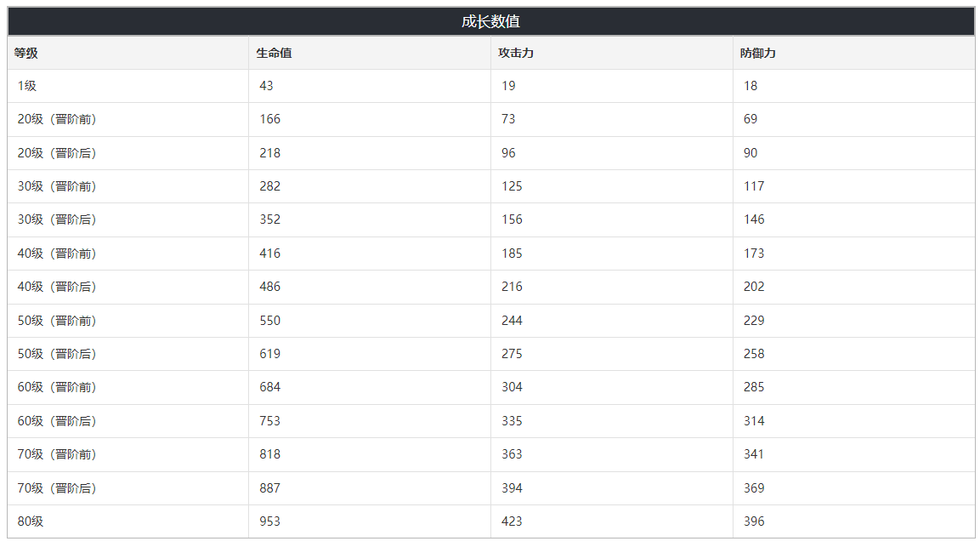This screenshot has width=980, height=547.
Task: Select the 50级（晋阶前） row label
Action: tap(57, 321)
